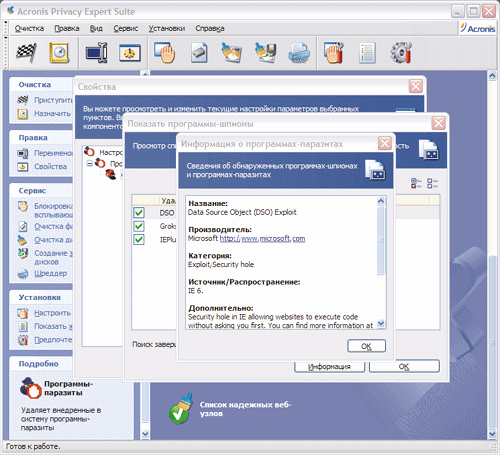Click the Назначить clock icon in sidebar
The image size is (500, 455).
click(23, 114)
